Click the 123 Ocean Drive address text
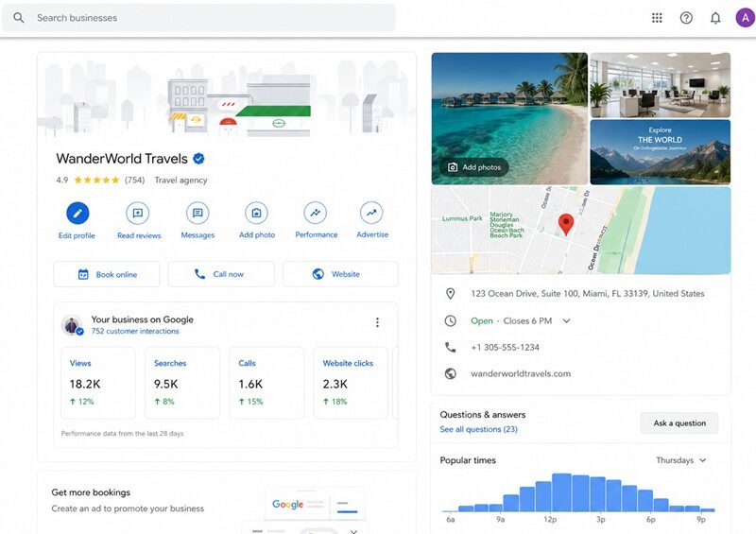Screen dimensions: 756x534 [x=587, y=293]
